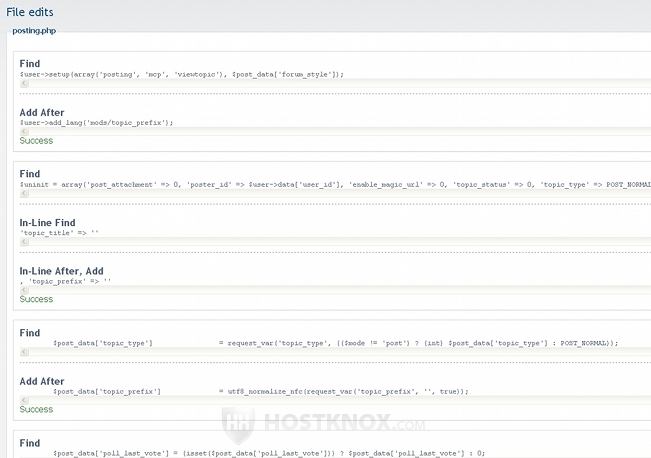Click the 'topic_title' => '' in-line find text

59,232
